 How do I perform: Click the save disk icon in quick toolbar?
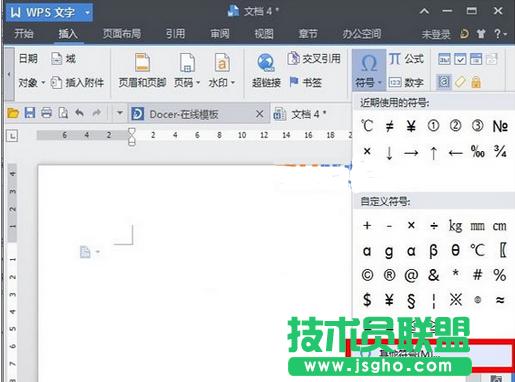(30, 113)
